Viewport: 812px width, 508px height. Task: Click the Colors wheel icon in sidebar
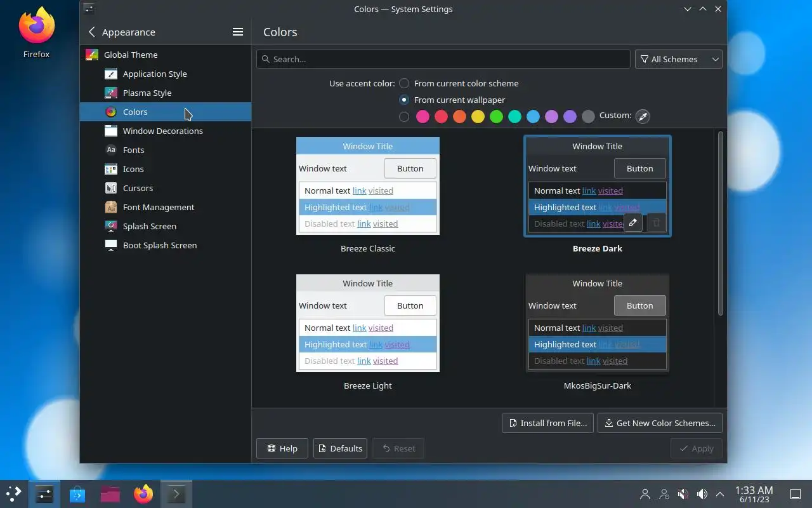(x=111, y=112)
